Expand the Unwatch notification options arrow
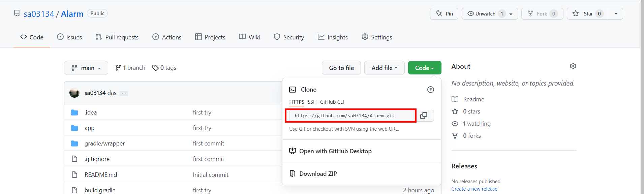 [x=511, y=14]
